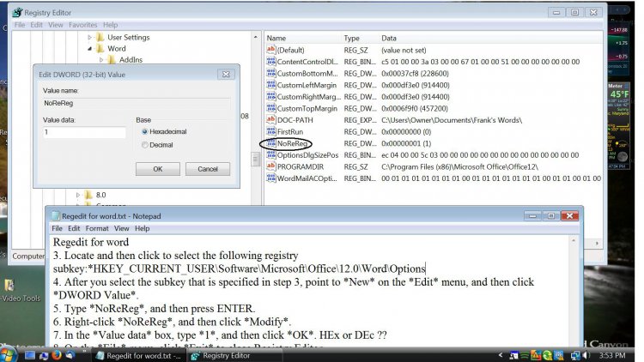Click the AddIns folder icon in tree
This screenshot has height=362, width=644.
[x=112, y=60]
